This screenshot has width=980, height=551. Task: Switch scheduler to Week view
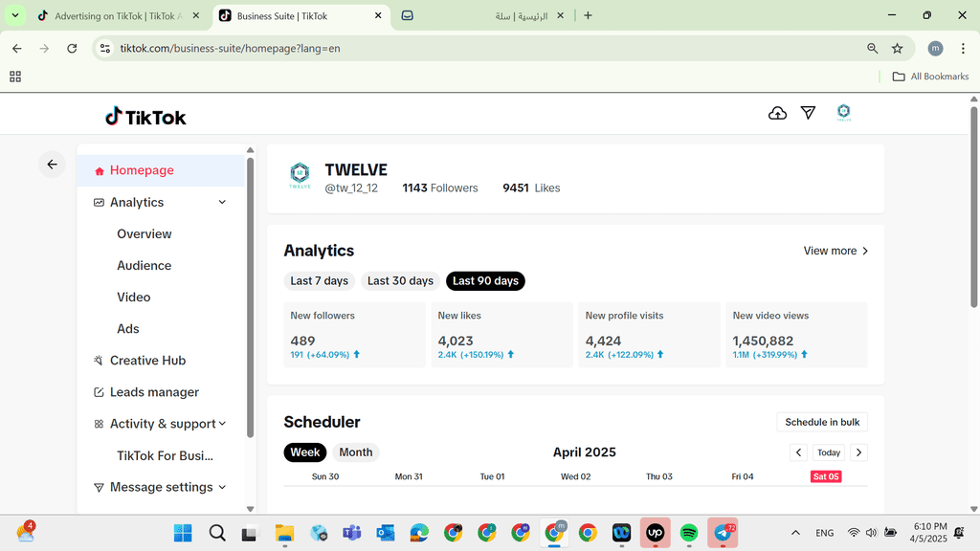305,452
